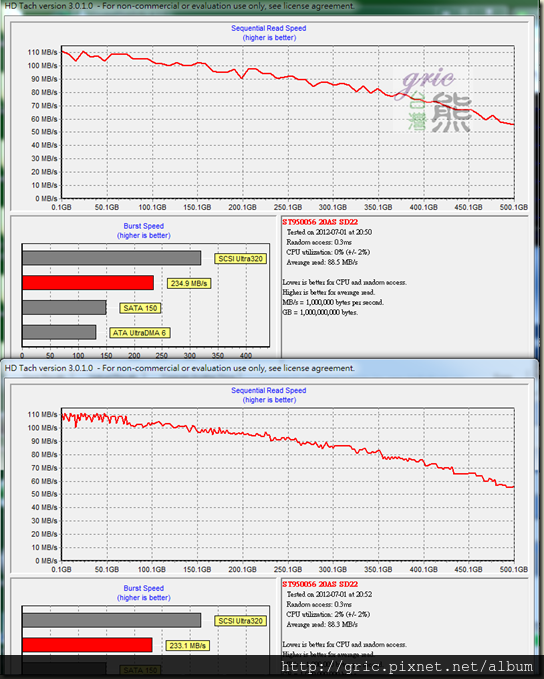
Task: Click the gray SATA 150 bar
Action: pos(65,307)
